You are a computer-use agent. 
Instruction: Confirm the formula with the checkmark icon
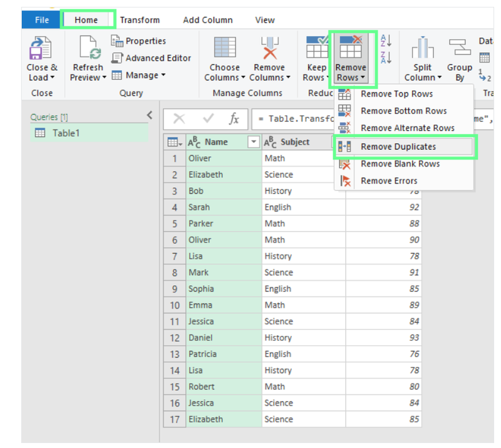[x=209, y=119]
